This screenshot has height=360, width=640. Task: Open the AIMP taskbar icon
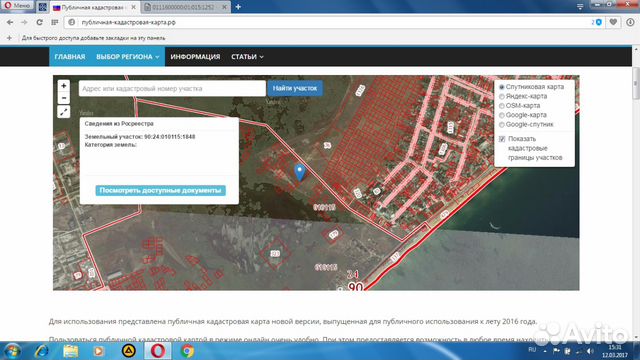click(x=129, y=351)
